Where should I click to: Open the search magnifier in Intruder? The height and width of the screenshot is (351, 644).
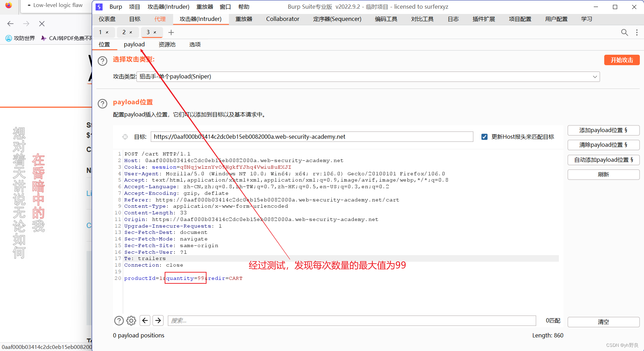pos(624,32)
